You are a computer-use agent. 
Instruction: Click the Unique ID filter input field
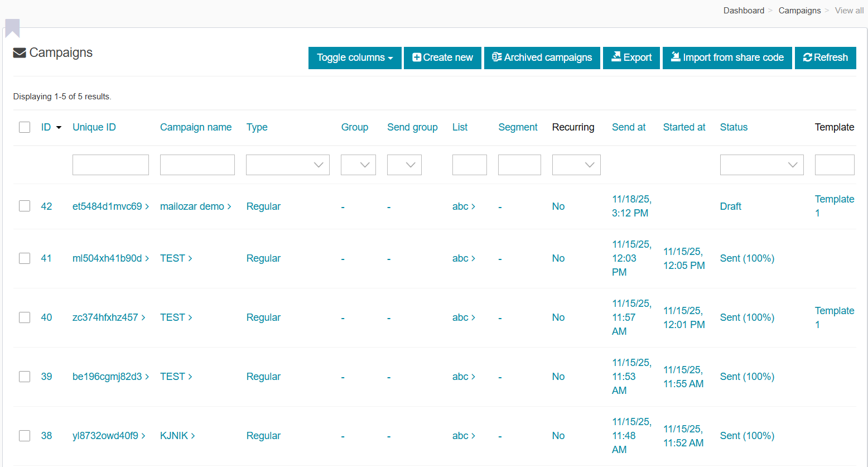[x=110, y=165]
